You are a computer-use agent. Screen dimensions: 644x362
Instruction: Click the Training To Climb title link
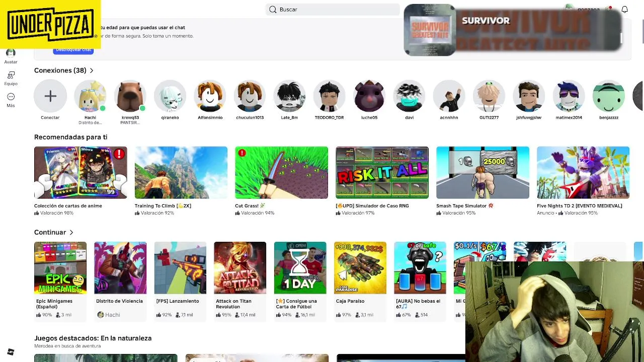(163, 206)
